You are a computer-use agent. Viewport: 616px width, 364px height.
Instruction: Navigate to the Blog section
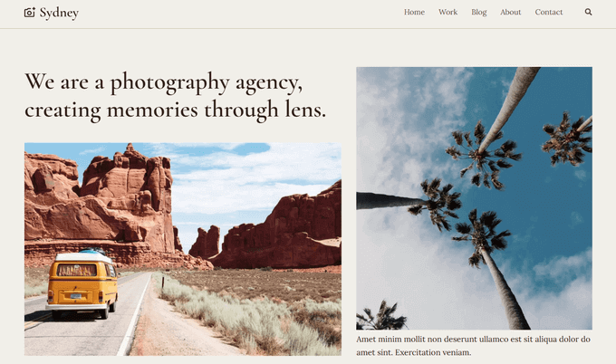[479, 12]
